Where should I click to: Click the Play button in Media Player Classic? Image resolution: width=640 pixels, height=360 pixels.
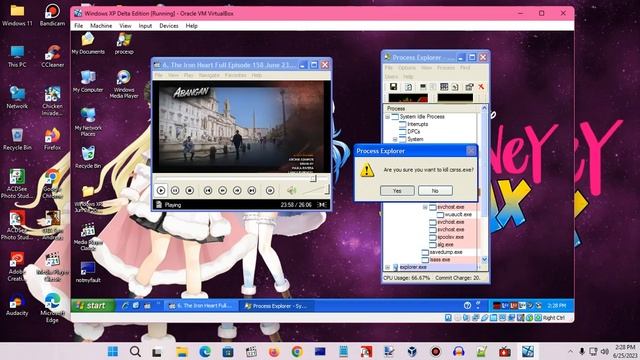click(x=161, y=191)
